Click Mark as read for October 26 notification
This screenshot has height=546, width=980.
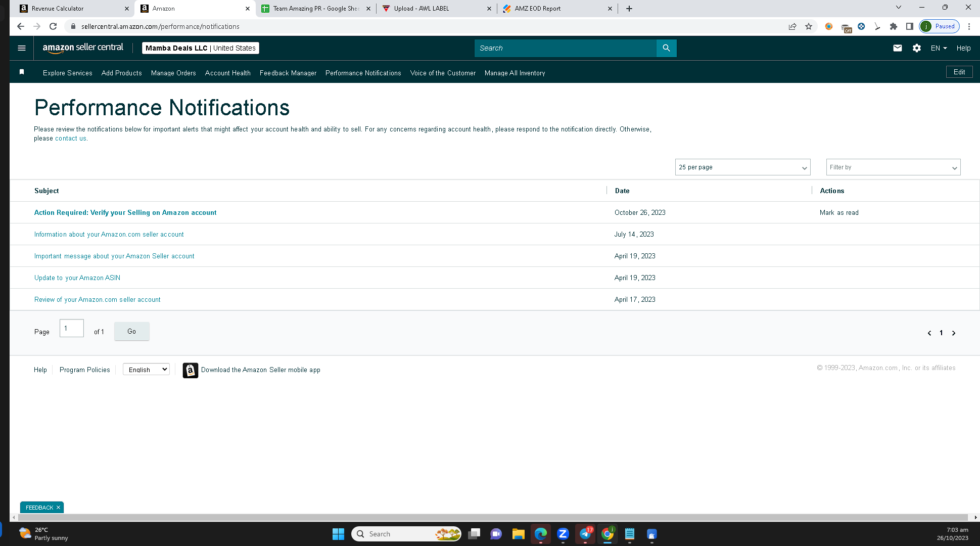839,212
